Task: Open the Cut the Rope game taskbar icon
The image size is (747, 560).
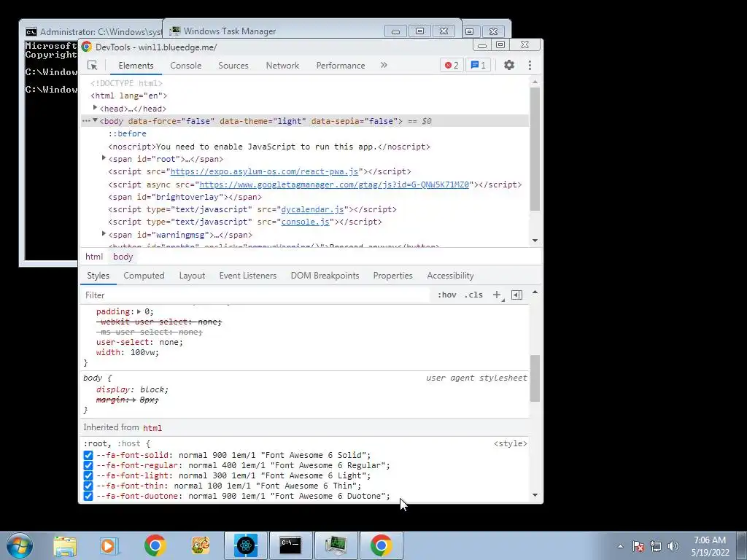Action: pos(200,545)
